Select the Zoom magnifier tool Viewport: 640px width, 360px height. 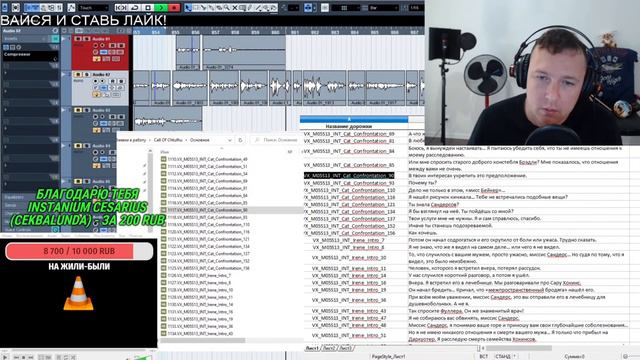[227, 8]
